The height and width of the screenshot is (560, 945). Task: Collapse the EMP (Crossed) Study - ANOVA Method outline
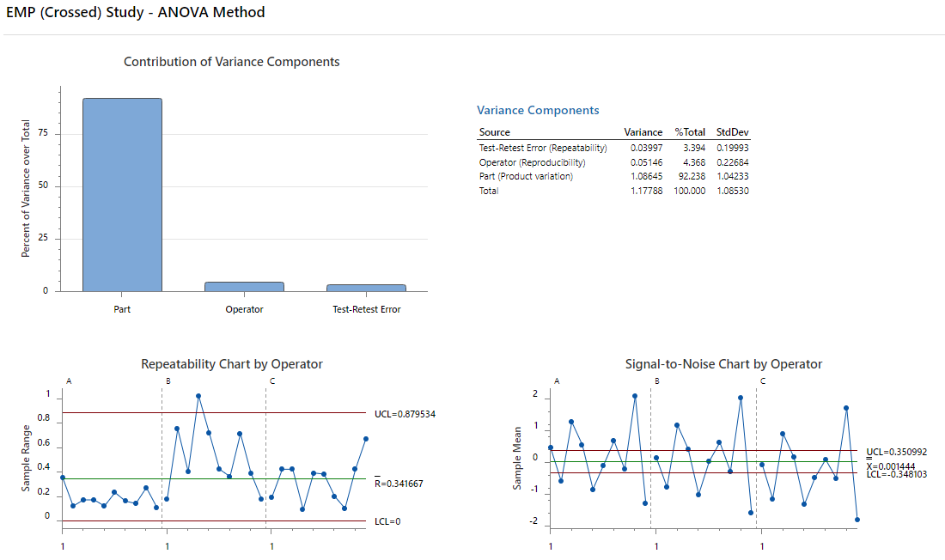(x=135, y=12)
